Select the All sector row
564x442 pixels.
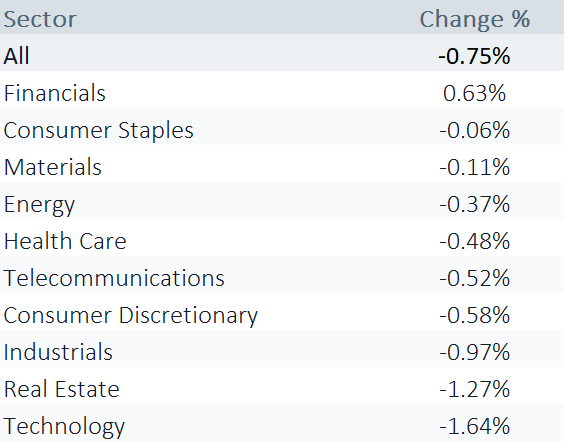coord(282,53)
